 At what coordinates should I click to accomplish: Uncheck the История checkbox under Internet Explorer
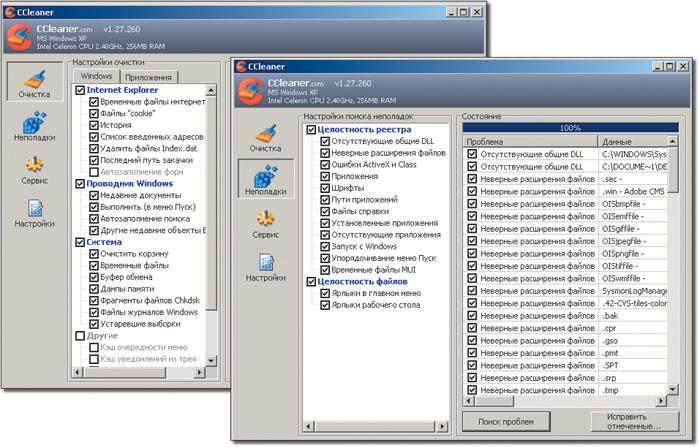coord(94,125)
